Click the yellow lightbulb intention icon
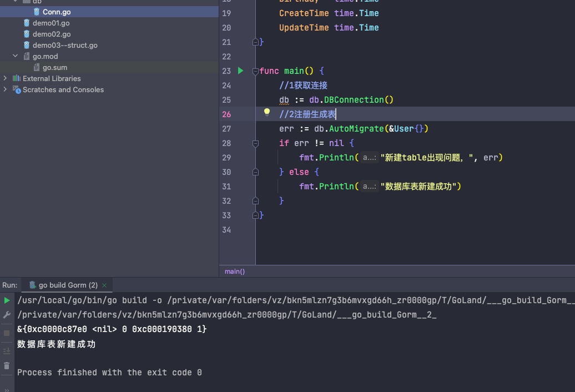The width and height of the screenshot is (575, 392). tap(267, 112)
